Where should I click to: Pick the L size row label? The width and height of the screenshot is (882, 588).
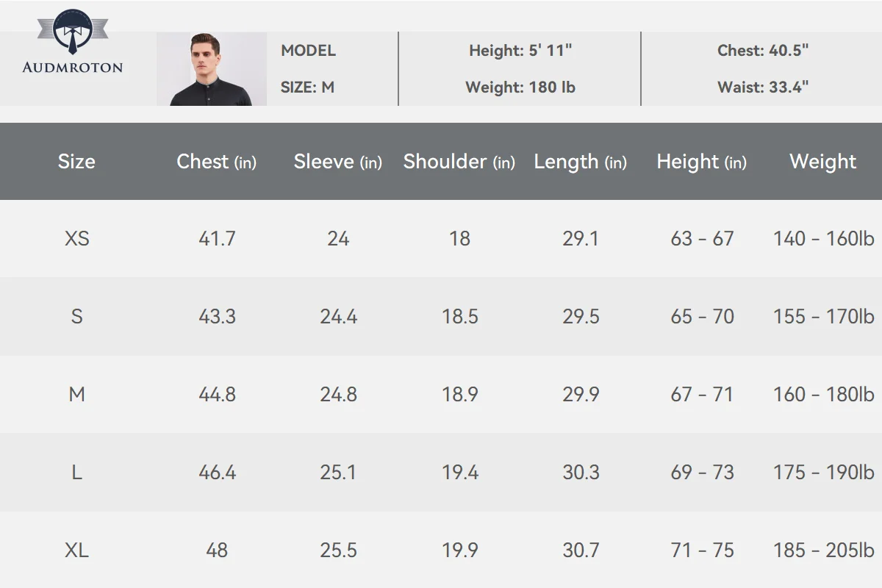click(76, 473)
